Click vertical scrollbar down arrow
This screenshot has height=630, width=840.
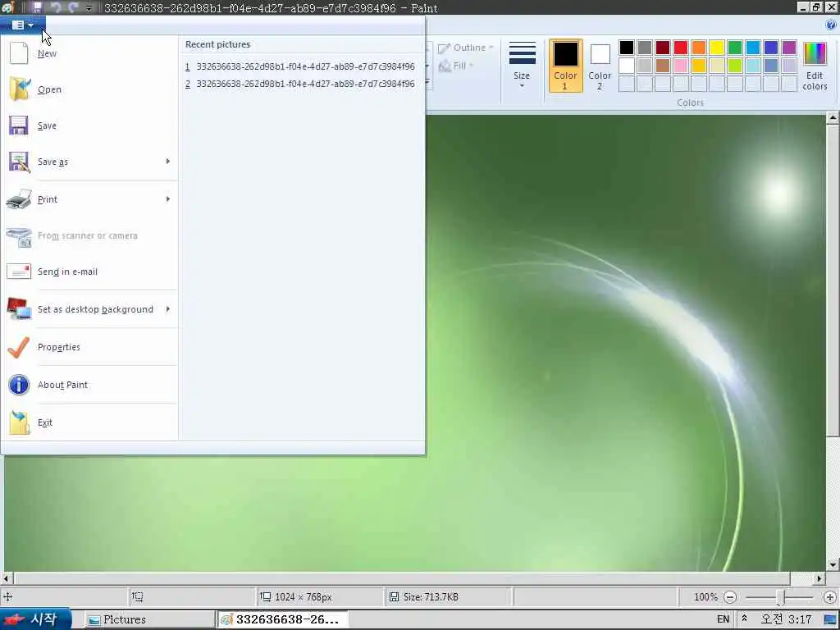point(832,564)
